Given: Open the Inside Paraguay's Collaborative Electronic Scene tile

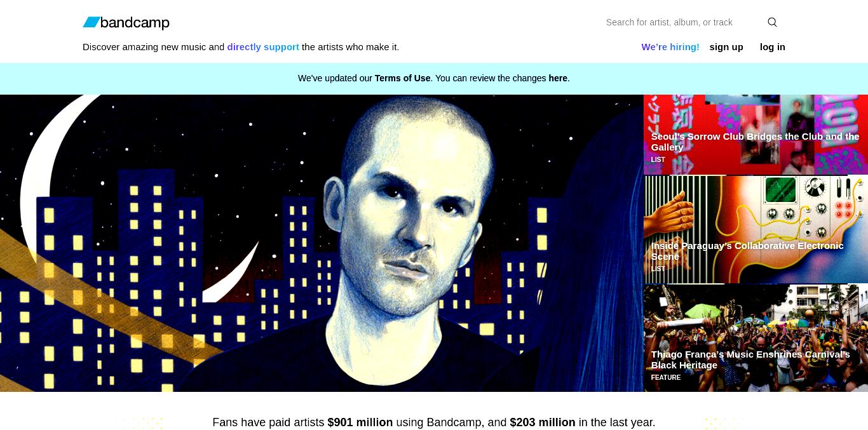Looking at the screenshot, I should coord(756,229).
